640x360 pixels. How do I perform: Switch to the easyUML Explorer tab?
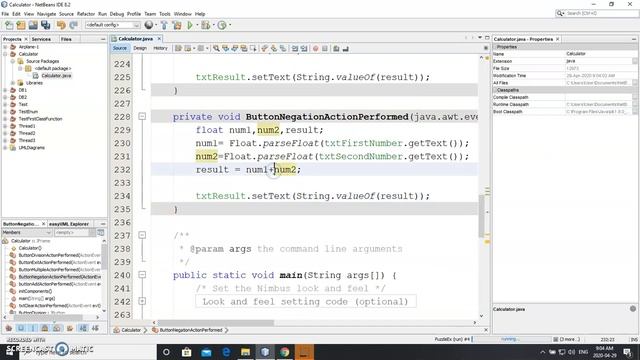click(69, 224)
